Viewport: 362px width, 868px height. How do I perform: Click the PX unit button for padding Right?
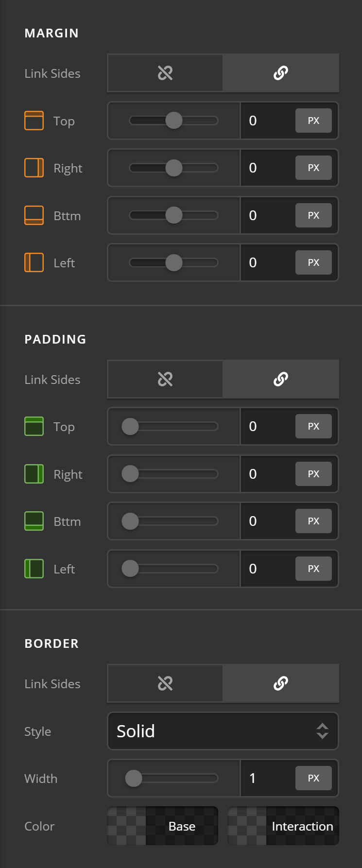point(313,473)
